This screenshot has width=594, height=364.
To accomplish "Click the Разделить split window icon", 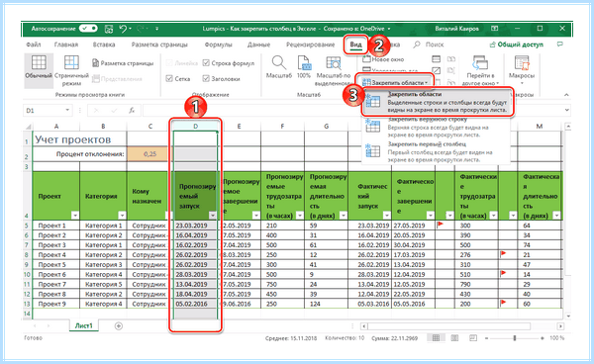I will 436,59.
